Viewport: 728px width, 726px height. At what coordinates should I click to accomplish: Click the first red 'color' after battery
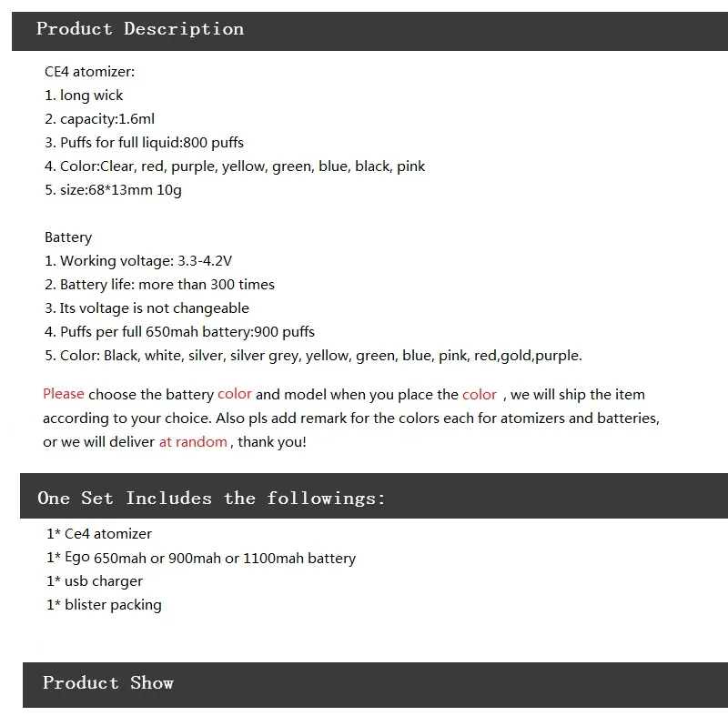[x=235, y=394]
